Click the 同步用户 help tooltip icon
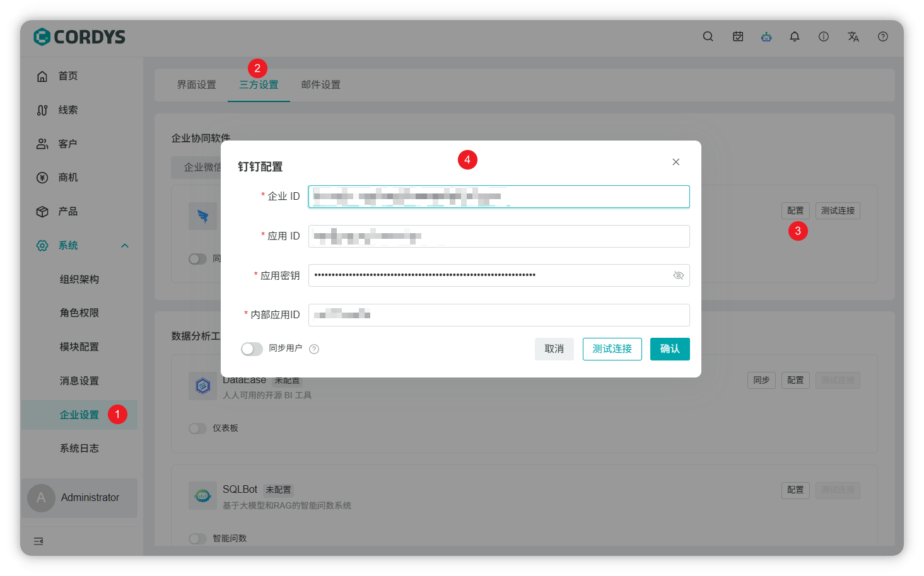 pos(314,349)
